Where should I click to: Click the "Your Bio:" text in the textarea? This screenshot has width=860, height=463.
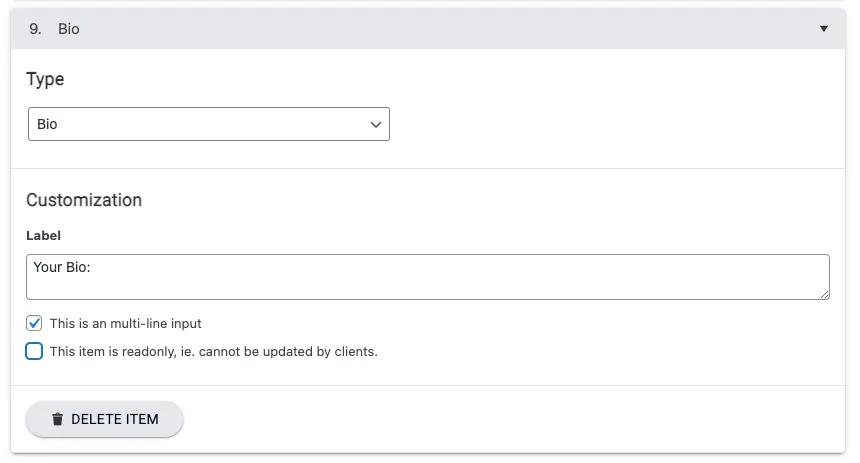tap(62, 268)
